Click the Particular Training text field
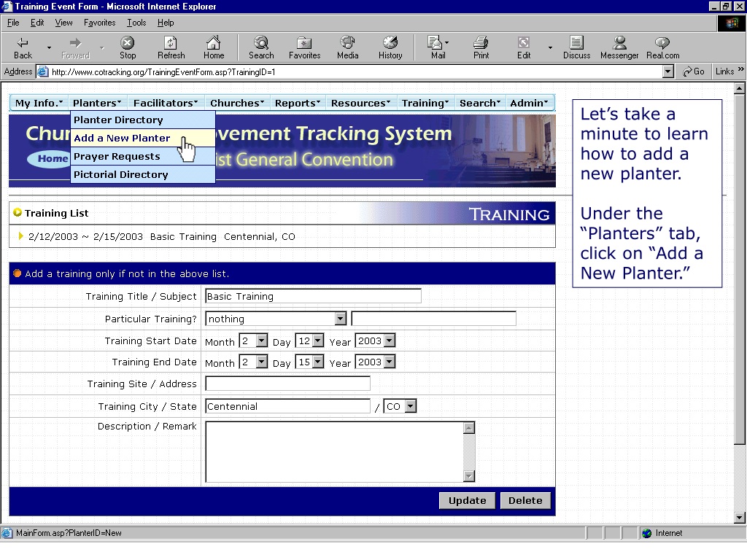Screen dimensions: 747x560 (433, 319)
